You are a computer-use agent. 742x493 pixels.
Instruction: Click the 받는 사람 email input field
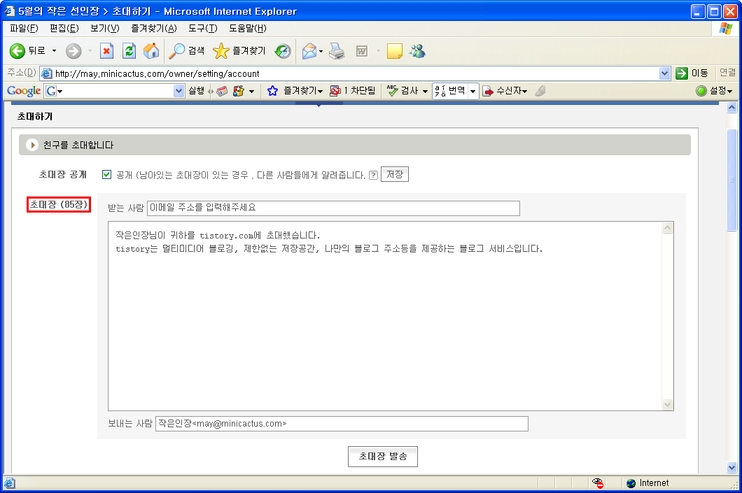click(333, 208)
